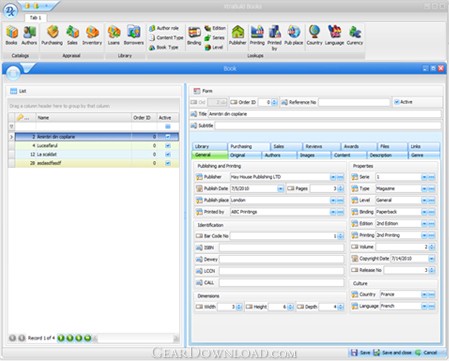Viewport: 449px width, 361px height.
Task: Open the Publish Date dropdown
Action: pyautogui.click(x=280, y=189)
